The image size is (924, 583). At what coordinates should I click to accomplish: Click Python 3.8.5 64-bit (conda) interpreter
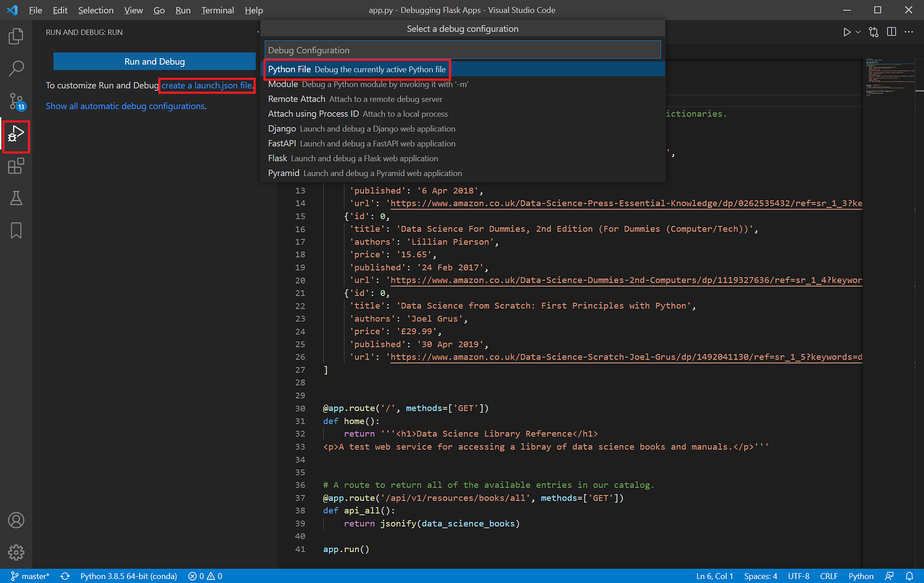point(129,576)
